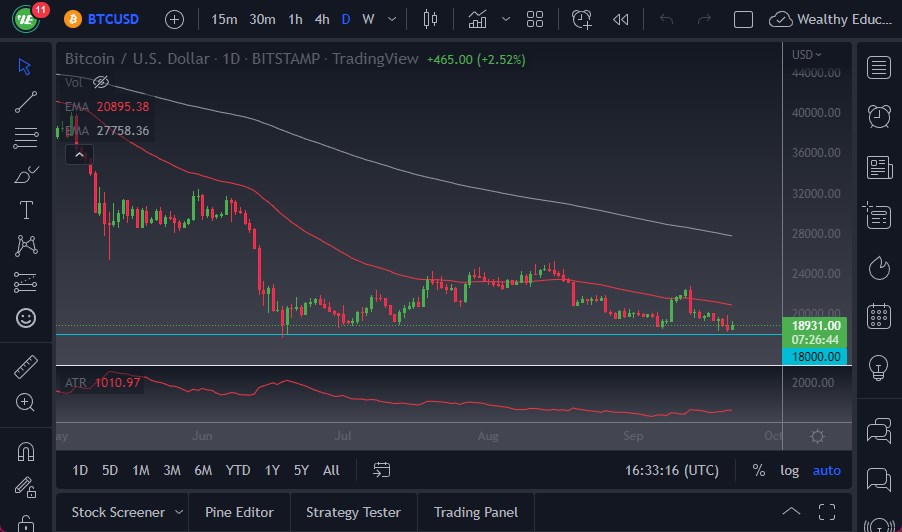Open the emoji icons tool

click(x=26, y=318)
